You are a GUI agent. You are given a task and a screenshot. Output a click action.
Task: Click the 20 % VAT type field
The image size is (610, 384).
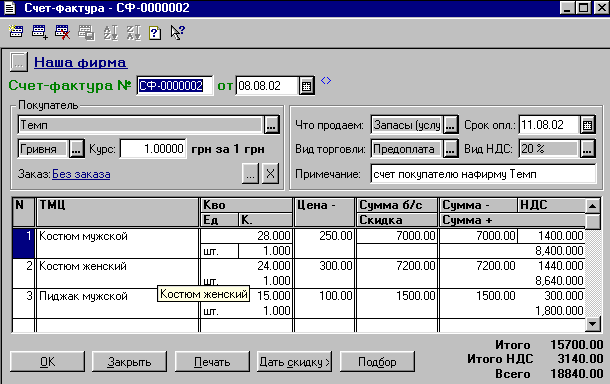click(x=549, y=149)
